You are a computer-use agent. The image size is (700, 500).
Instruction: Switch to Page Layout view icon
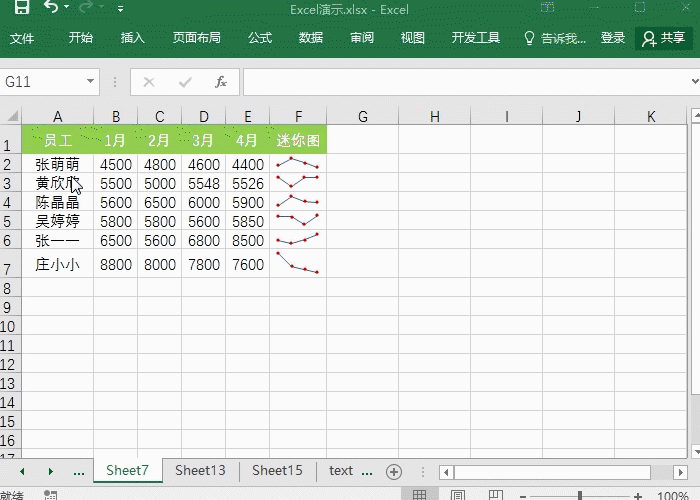click(457, 495)
